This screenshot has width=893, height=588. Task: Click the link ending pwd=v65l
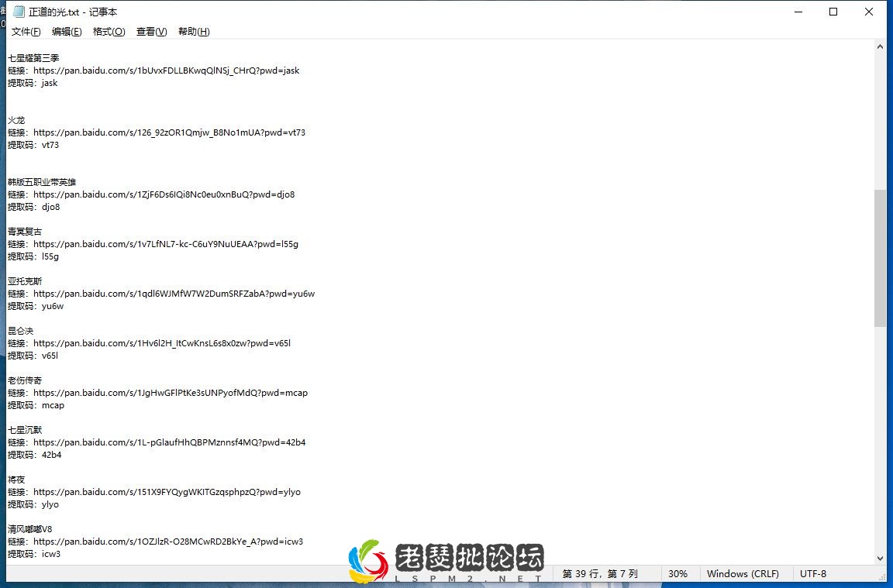(162, 343)
